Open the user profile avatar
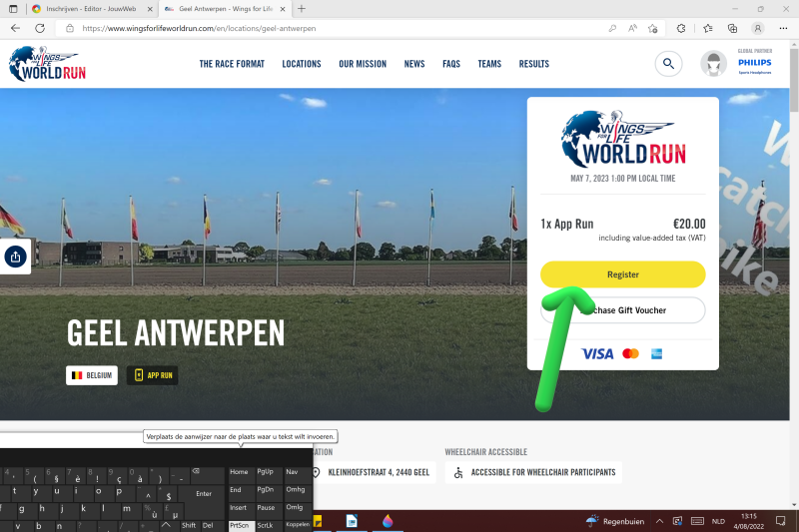The width and height of the screenshot is (799, 532). [713, 64]
